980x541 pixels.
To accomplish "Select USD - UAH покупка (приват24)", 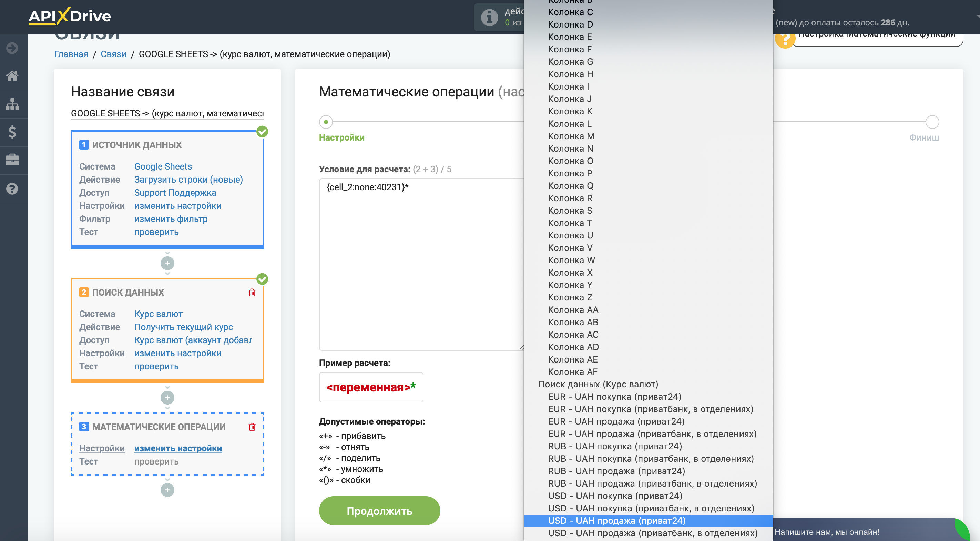I will coord(648,496).
